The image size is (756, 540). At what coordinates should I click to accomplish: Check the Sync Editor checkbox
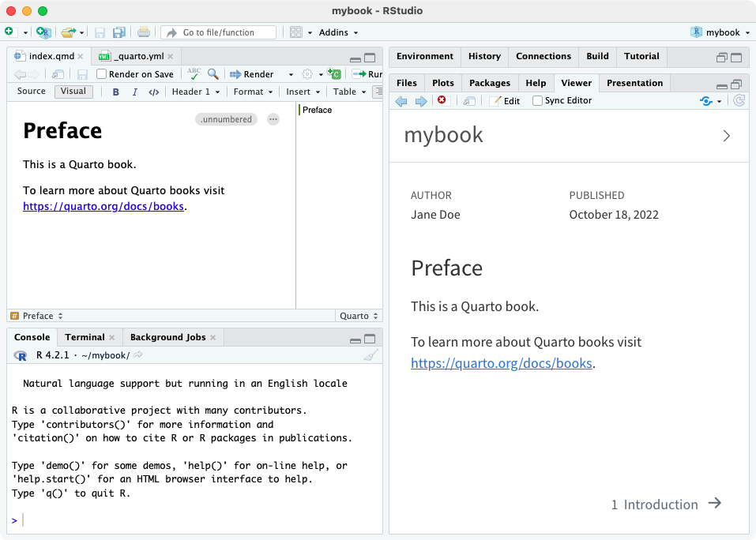click(x=538, y=101)
